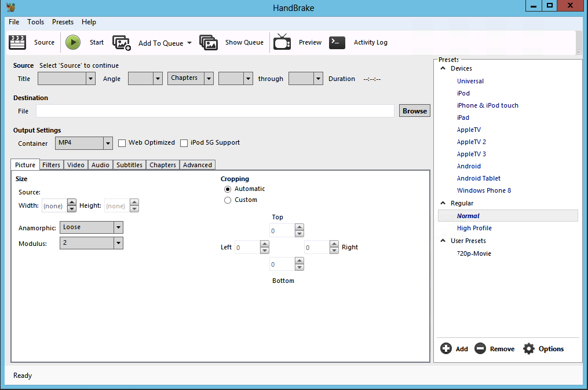This screenshot has width=588, height=390.
Task: Click the Left crop spinner arrows
Action: [265, 247]
